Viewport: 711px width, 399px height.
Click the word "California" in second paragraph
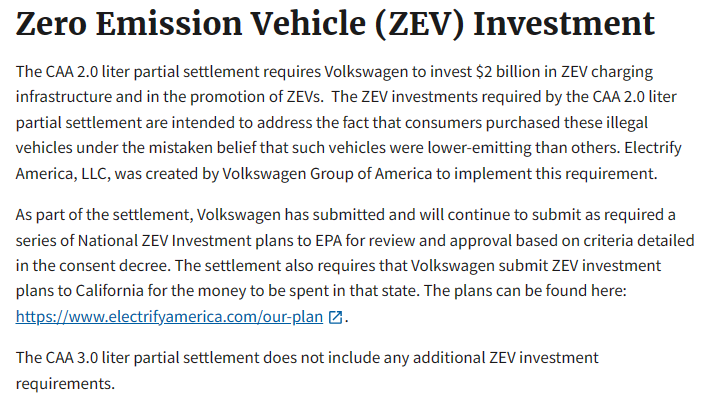pos(109,291)
